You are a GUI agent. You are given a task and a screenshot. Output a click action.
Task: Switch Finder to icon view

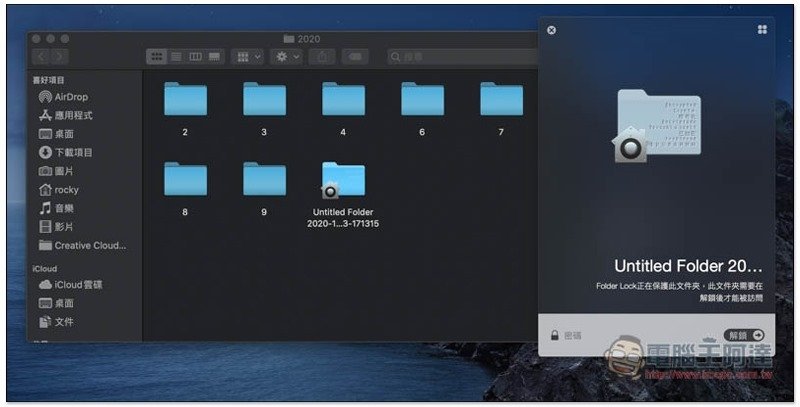tap(157, 57)
